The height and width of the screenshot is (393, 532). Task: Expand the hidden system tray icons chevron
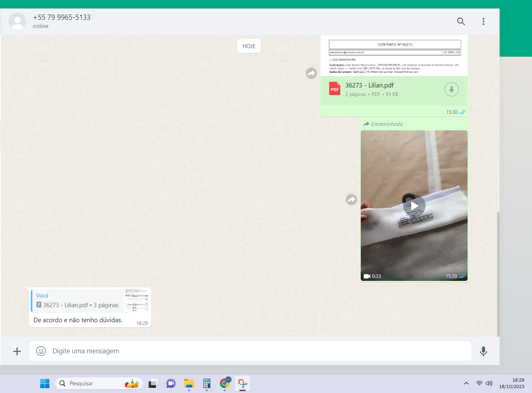pyautogui.click(x=466, y=383)
